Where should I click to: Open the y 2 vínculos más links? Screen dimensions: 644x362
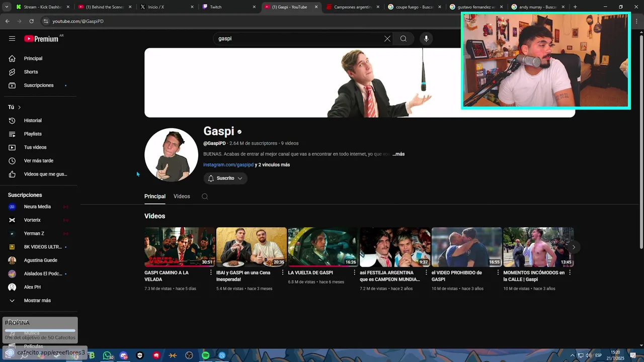272,165
